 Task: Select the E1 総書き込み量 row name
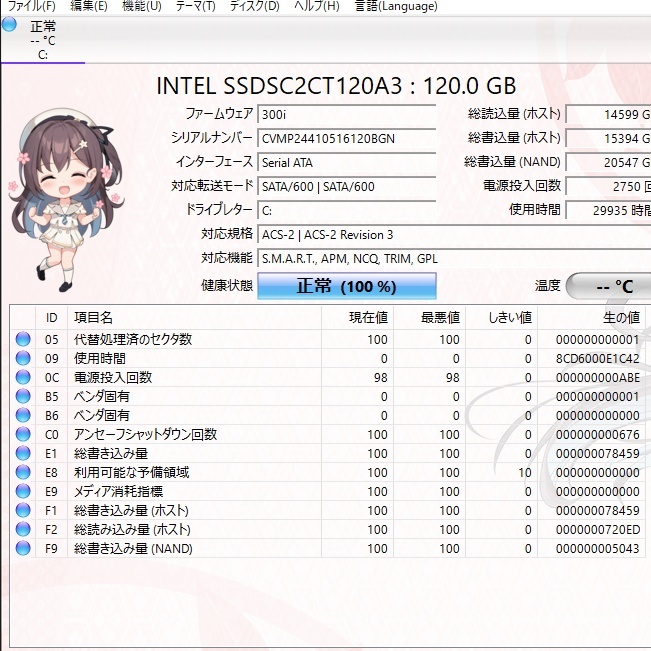coord(111,453)
